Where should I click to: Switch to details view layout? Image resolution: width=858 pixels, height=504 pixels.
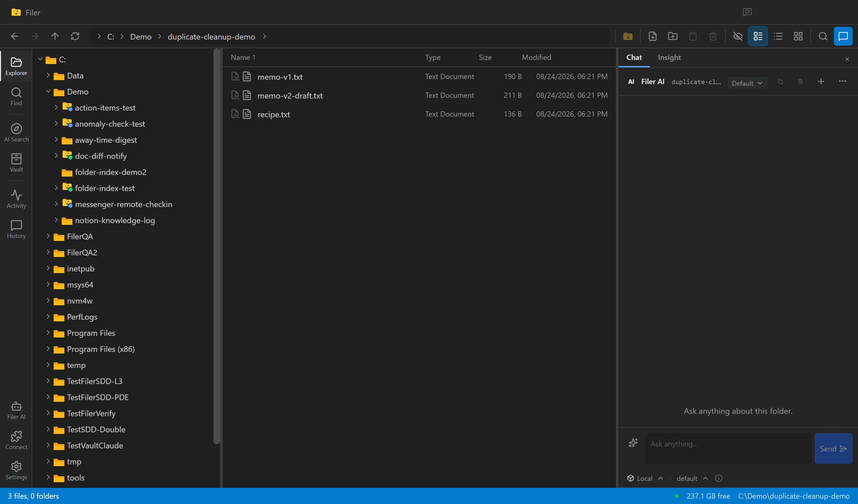(758, 37)
